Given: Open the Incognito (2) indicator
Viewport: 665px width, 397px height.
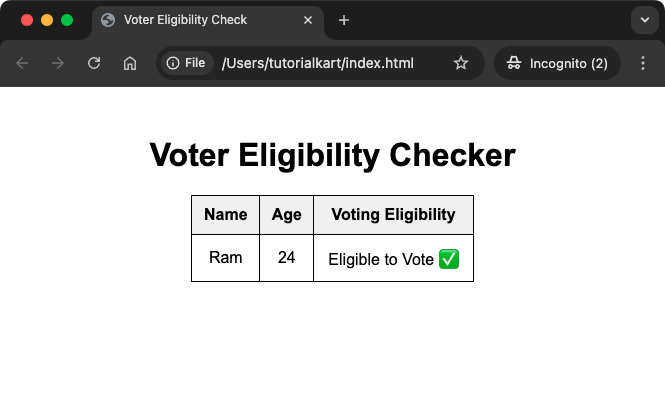Looking at the screenshot, I should (557, 63).
